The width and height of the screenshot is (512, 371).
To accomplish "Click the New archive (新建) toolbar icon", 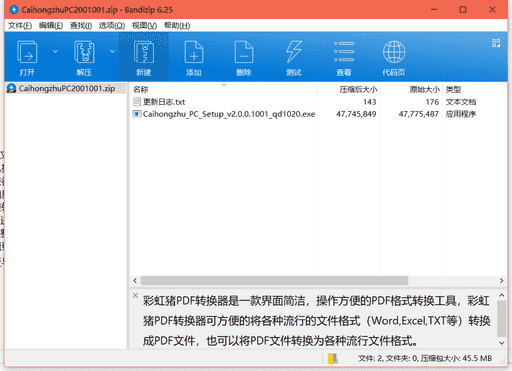I will point(144,52).
